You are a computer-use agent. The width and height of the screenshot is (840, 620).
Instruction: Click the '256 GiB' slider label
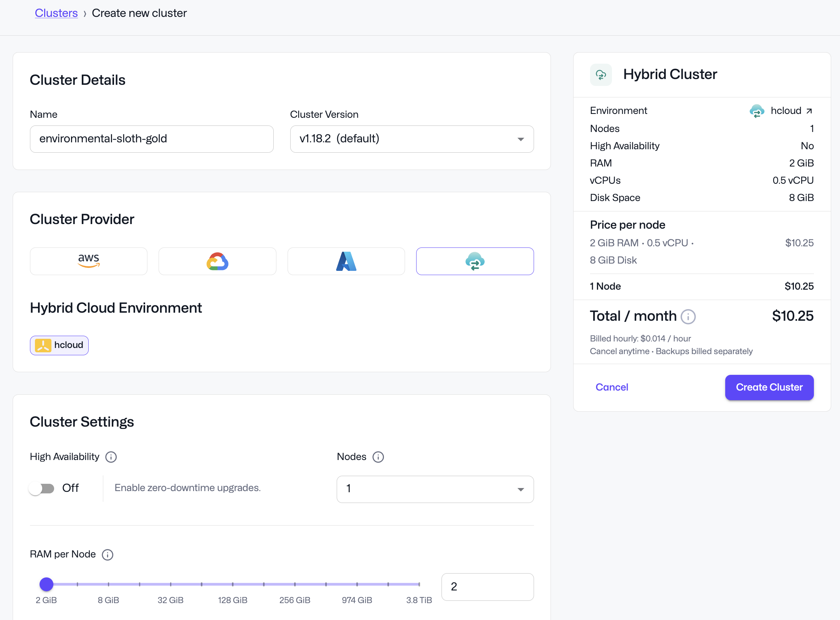click(295, 600)
